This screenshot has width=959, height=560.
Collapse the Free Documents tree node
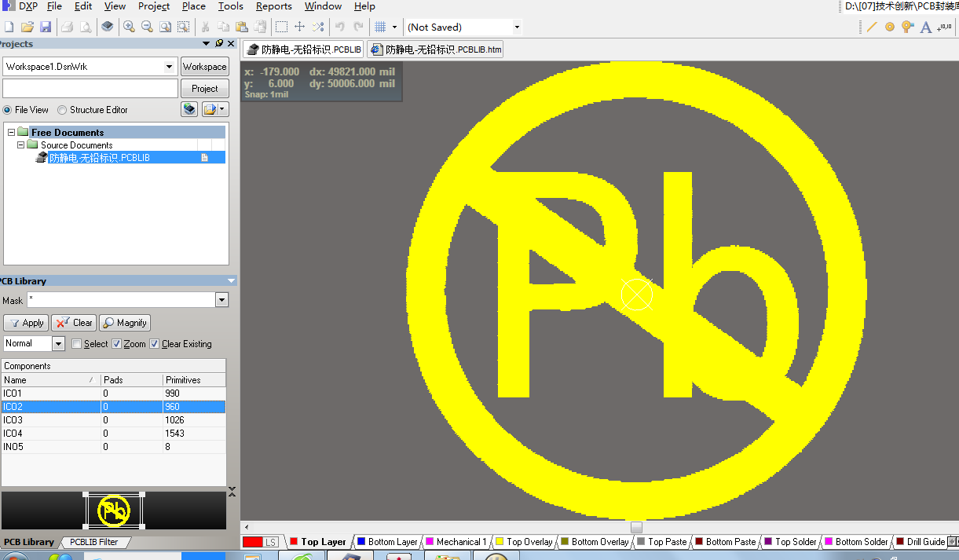tap(12, 132)
